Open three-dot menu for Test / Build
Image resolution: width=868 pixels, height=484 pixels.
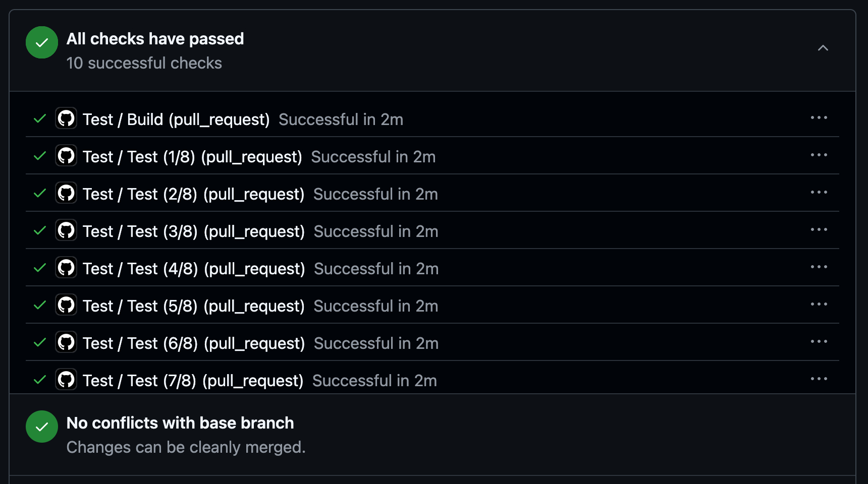[819, 118]
